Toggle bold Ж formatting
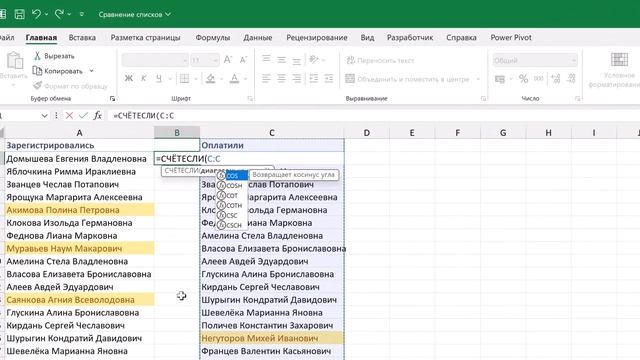This screenshot has height=360, width=640. (129, 78)
